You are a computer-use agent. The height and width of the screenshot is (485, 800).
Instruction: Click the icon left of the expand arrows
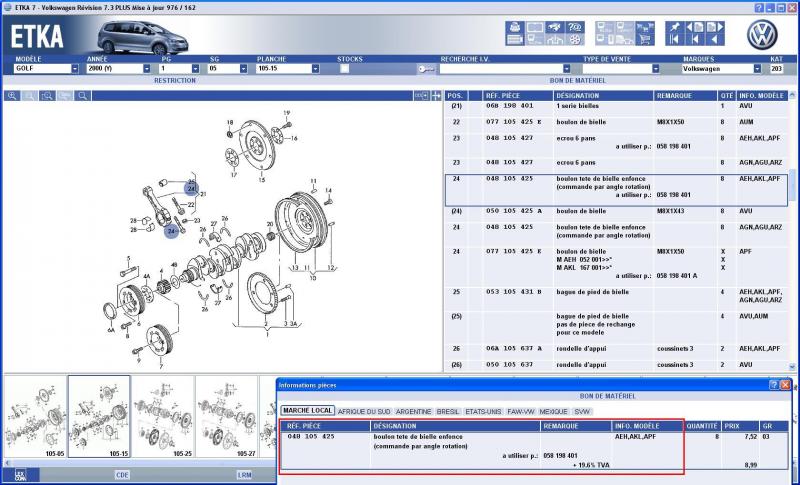[421, 96]
